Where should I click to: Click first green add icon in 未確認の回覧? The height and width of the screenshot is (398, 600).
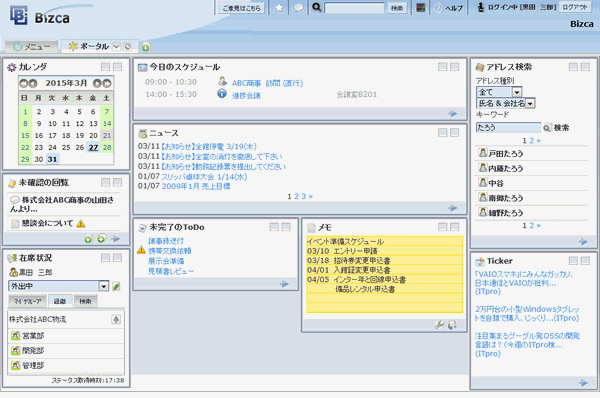click(88, 239)
